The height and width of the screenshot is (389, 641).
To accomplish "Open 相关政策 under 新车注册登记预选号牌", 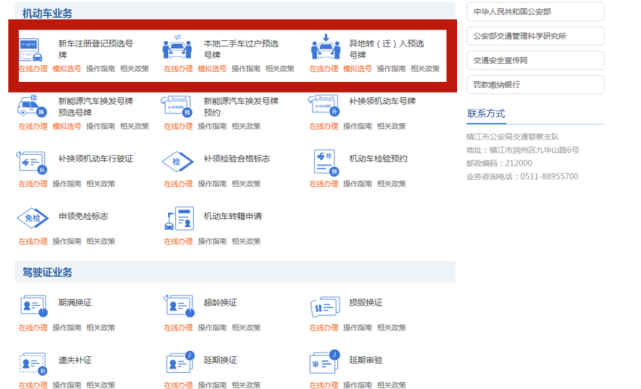I will coord(134,69).
